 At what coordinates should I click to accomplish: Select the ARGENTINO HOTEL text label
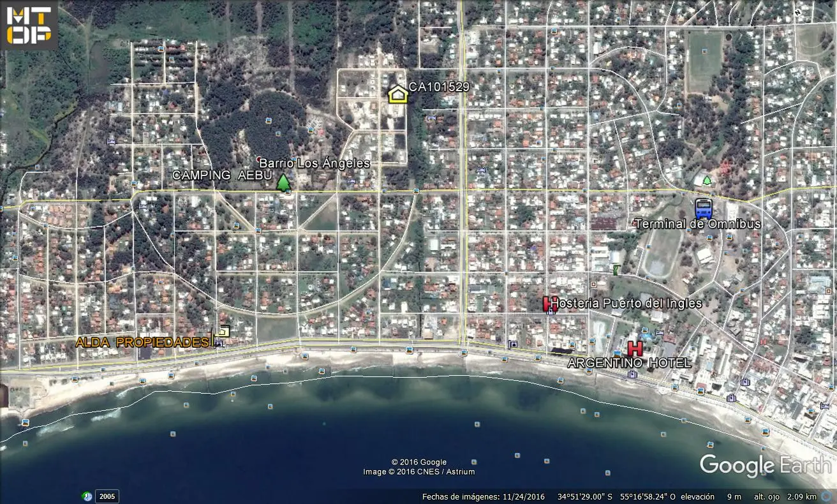628,363
